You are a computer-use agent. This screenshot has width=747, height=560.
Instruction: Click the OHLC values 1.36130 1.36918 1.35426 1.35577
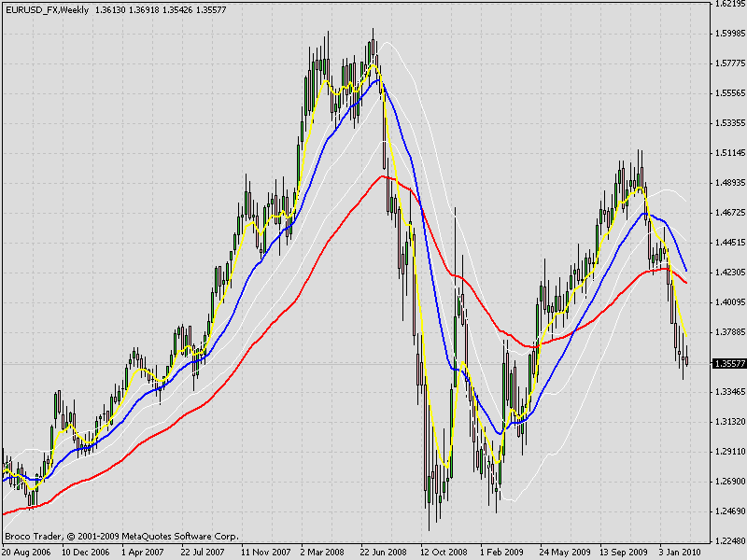point(161,9)
